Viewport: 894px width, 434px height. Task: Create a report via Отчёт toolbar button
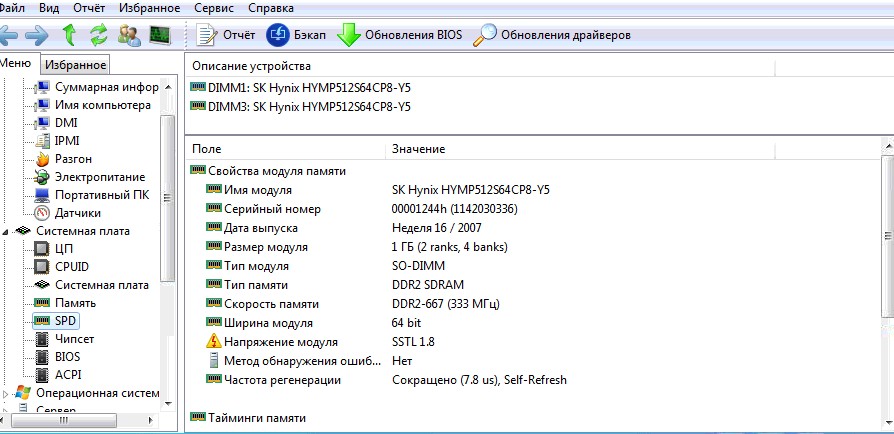(x=225, y=35)
